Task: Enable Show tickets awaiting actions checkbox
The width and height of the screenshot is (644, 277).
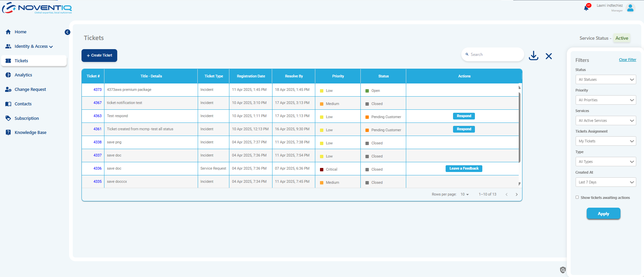Action: [x=577, y=197]
